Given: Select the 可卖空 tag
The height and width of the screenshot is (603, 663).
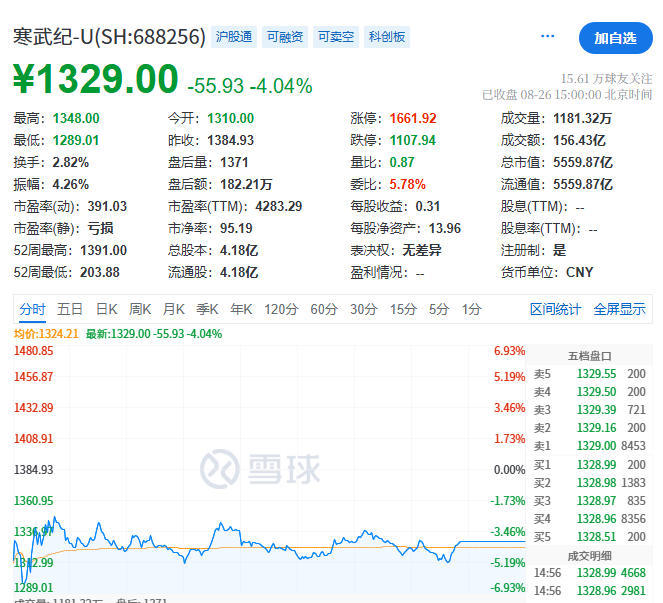Looking at the screenshot, I should [x=336, y=37].
